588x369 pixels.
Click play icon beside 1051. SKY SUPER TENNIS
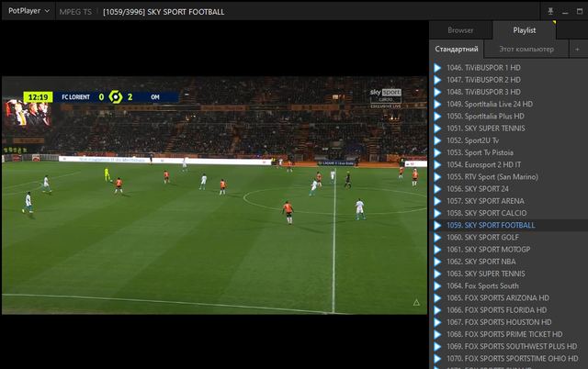pyautogui.click(x=437, y=129)
